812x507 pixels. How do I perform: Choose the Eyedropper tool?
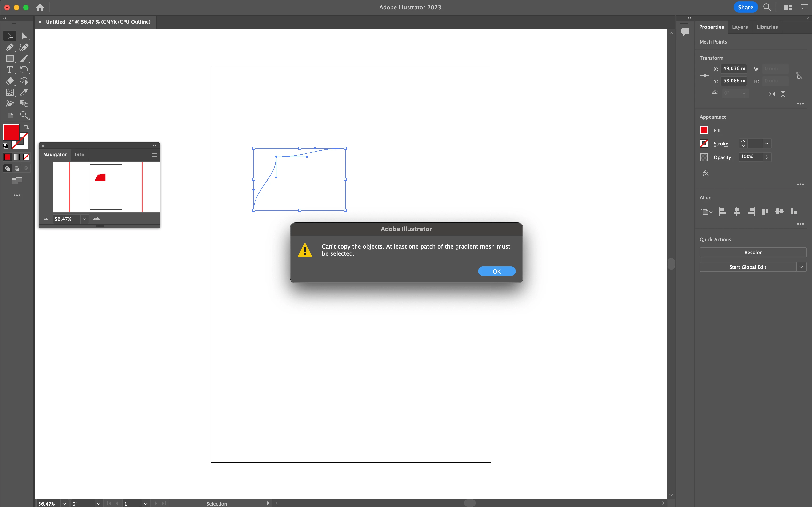tap(24, 92)
